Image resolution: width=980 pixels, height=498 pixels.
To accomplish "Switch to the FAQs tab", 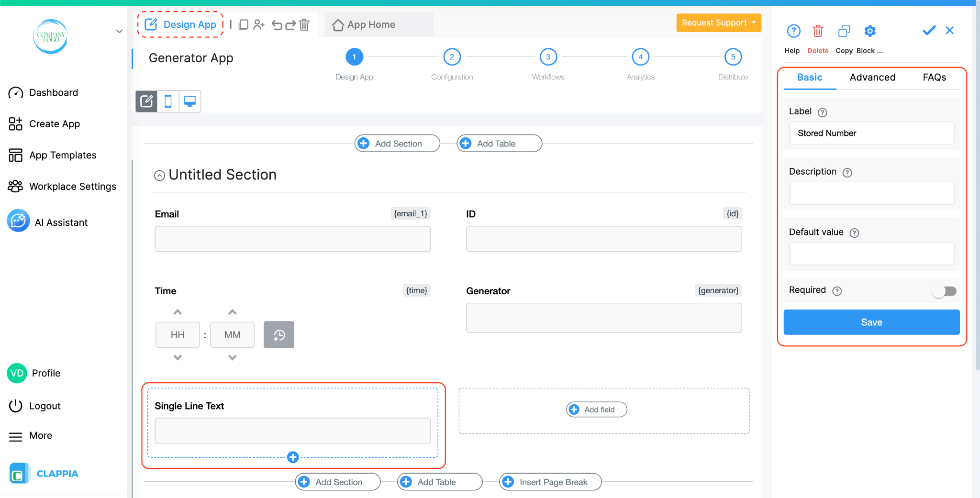I will pos(934,77).
